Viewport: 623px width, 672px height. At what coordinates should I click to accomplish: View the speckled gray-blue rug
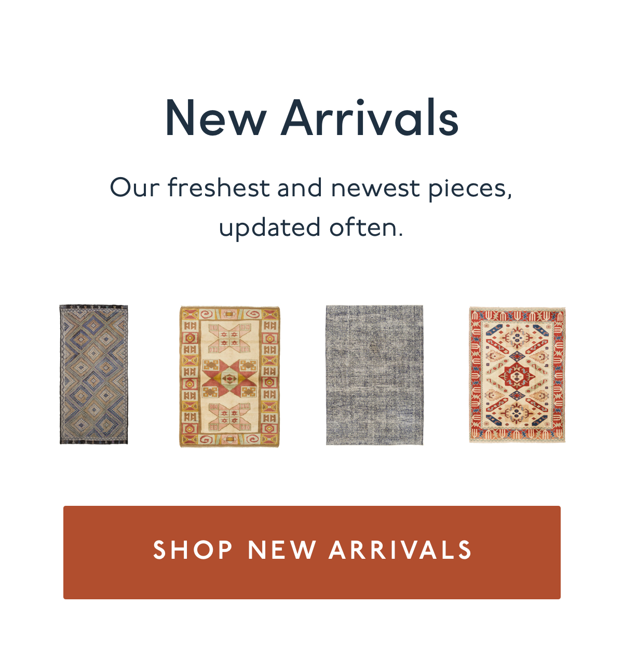click(374, 375)
